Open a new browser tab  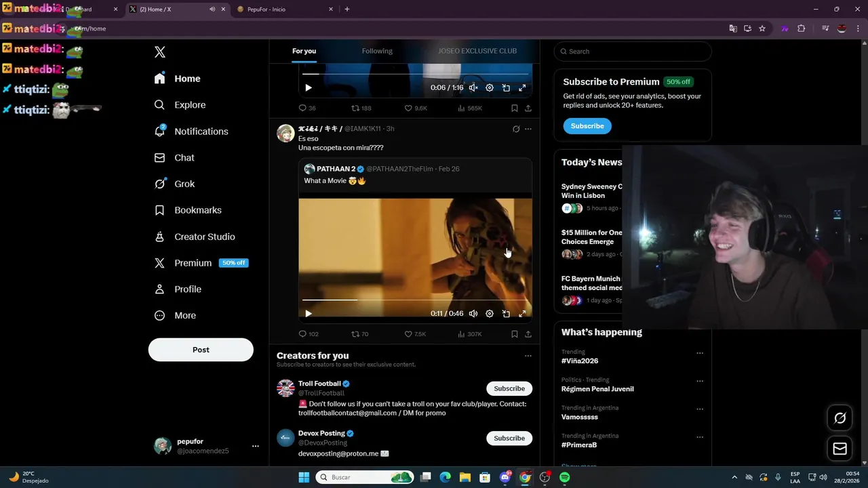point(347,9)
